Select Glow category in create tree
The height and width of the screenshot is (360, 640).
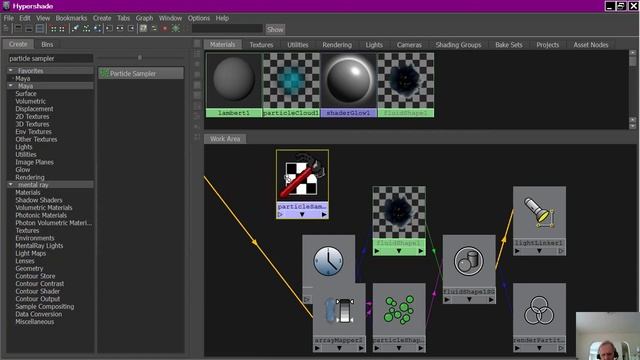[x=23, y=169]
